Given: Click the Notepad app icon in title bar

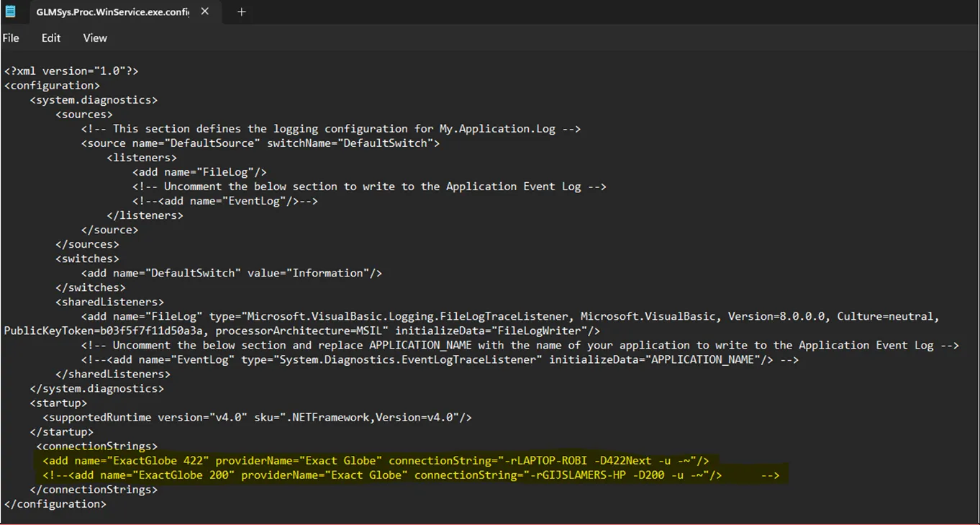Looking at the screenshot, I should 11,12.
